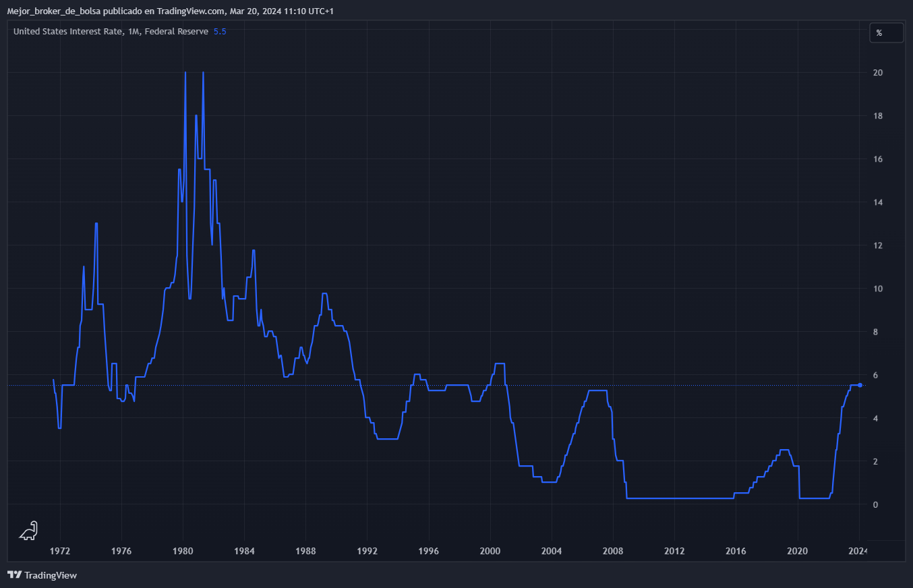
Task: Click the TradingView logo in the footer
Action: coord(42,575)
